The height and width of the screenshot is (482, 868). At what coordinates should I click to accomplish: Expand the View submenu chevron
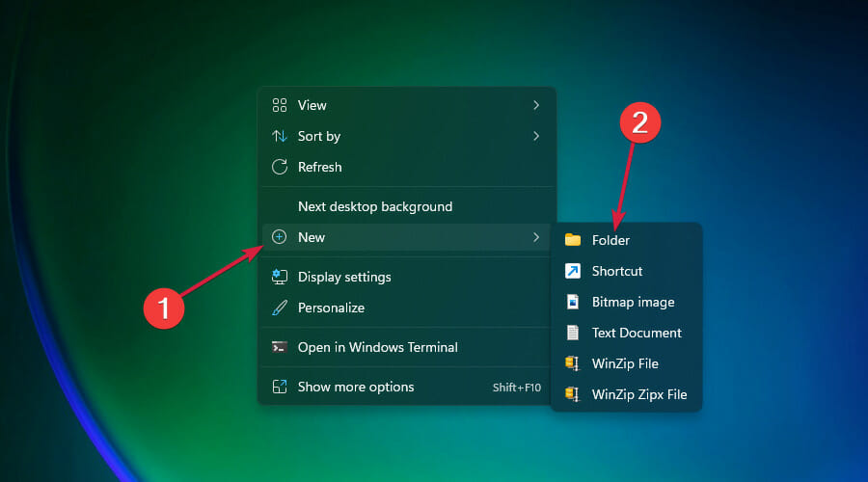click(x=536, y=105)
